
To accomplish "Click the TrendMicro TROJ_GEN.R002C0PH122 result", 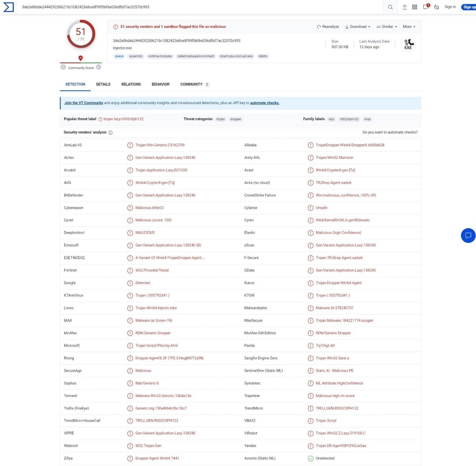I will point(337,408).
